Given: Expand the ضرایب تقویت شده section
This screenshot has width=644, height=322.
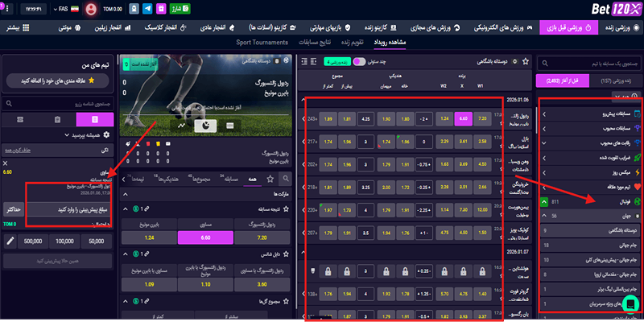Looking at the screenshot, I should (x=589, y=157).
